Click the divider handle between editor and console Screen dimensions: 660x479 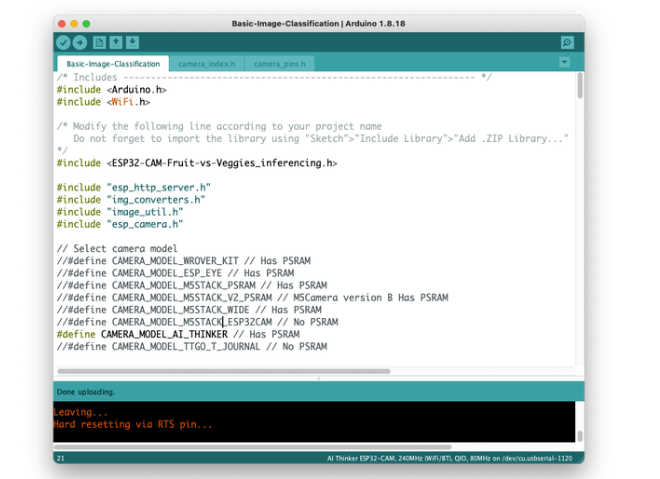pos(318,378)
